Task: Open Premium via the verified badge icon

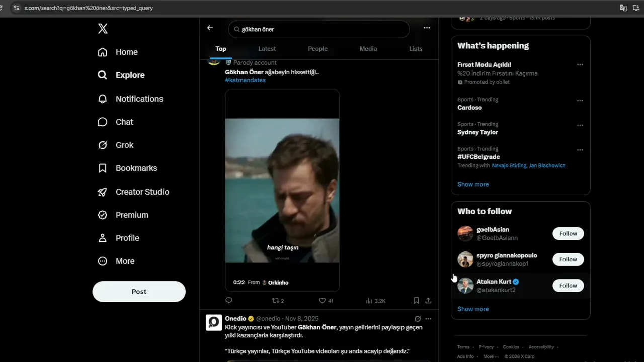Action: 103,215
